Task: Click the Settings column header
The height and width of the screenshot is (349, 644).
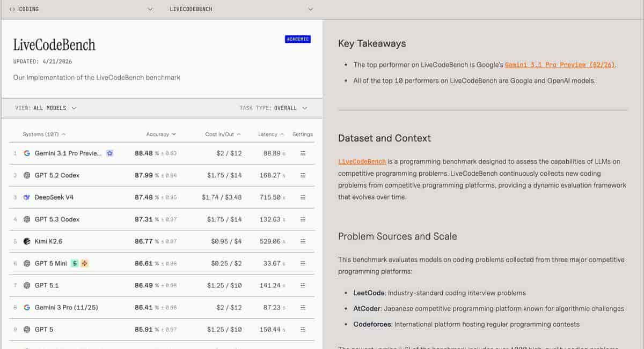Action: click(303, 134)
